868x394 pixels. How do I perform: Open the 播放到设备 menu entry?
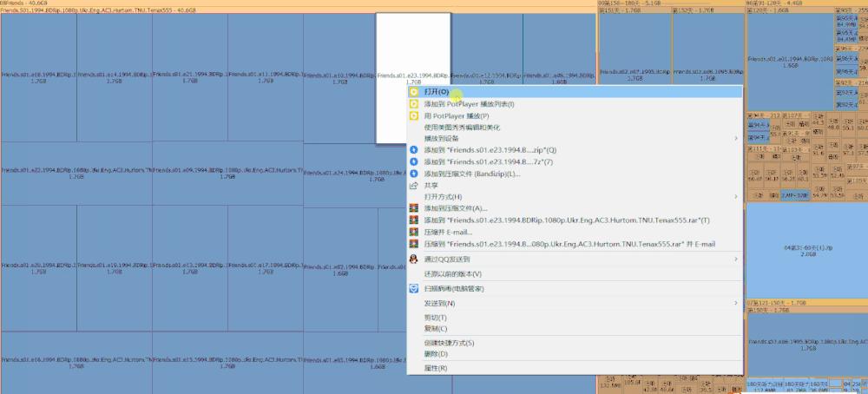click(575, 138)
